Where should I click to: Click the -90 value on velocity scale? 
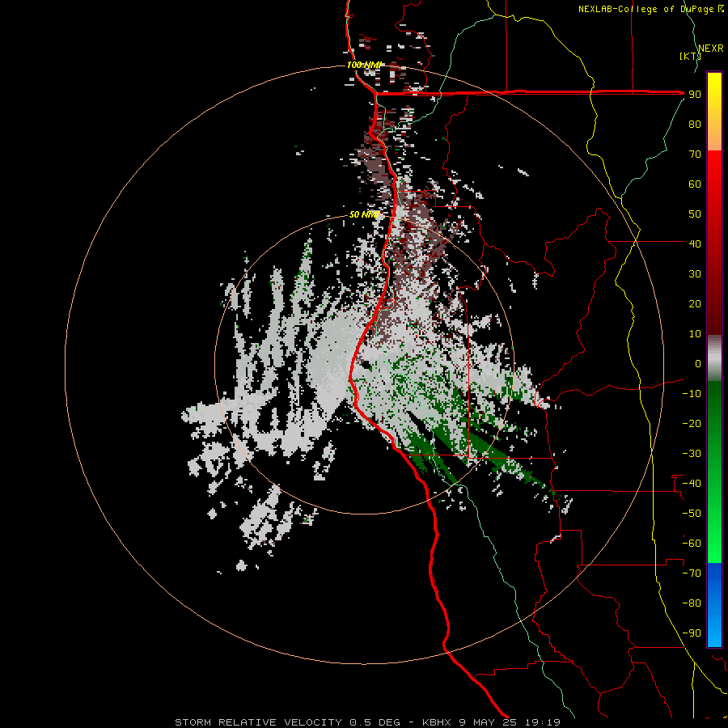pos(692,633)
